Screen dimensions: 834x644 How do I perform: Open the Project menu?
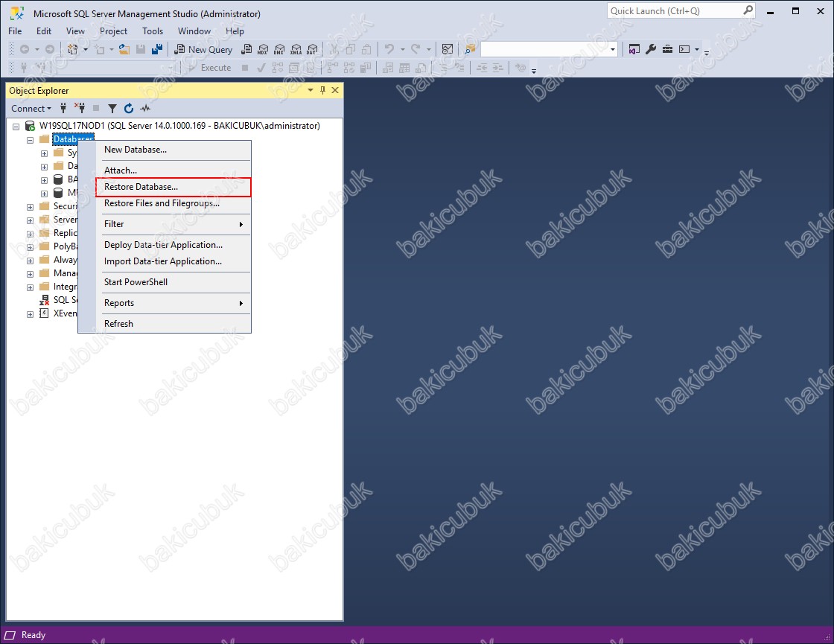point(113,31)
